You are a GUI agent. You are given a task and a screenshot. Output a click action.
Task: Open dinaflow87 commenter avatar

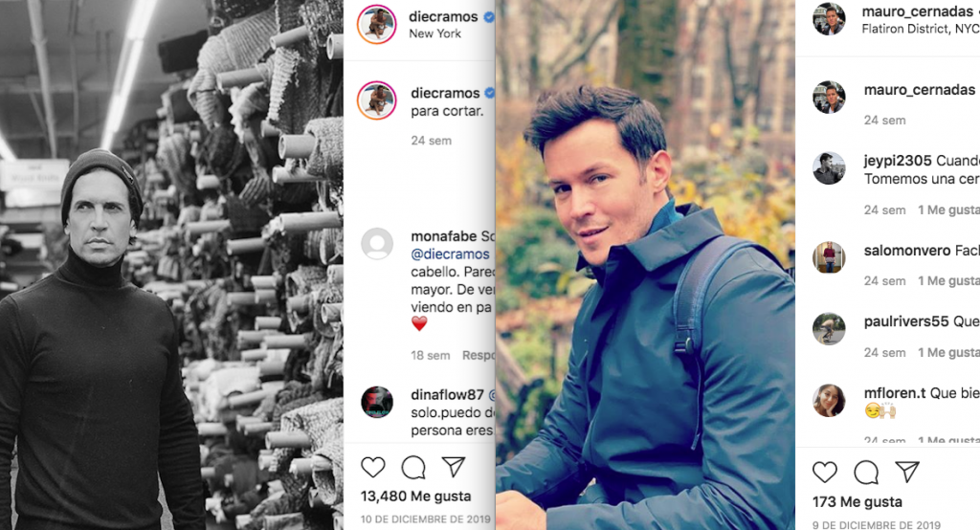click(377, 402)
